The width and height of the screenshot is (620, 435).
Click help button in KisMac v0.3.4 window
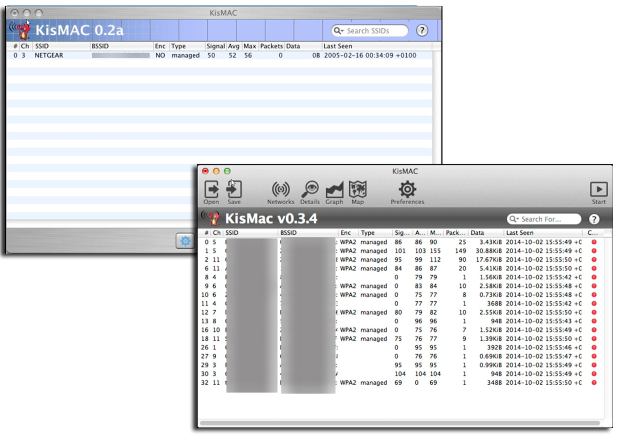coord(594,219)
